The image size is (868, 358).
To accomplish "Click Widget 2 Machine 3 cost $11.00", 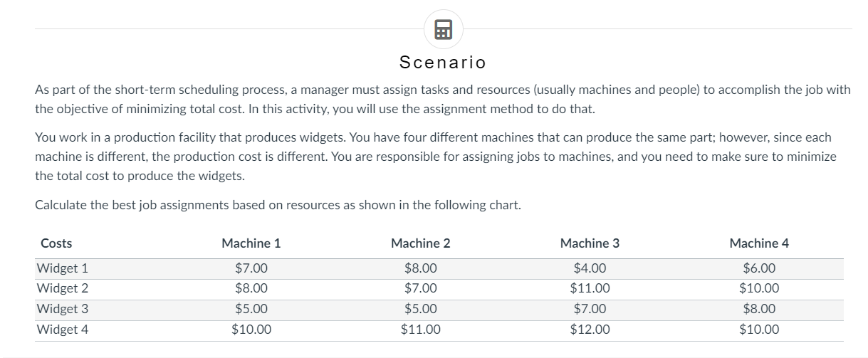I will pyautogui.click(x=590, y=289).
